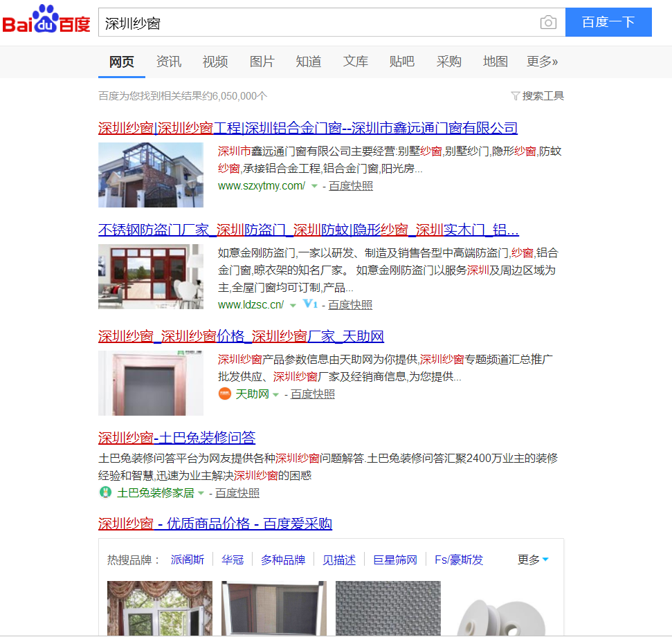Screen dimensions: 672x637
Task: Click the 百度一下 search button
Action: (x=608, y=22)
